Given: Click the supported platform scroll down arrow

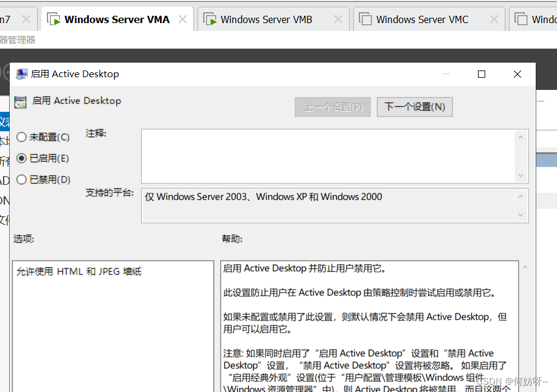Looking at the screenshot, I should (x=521, y=215).
